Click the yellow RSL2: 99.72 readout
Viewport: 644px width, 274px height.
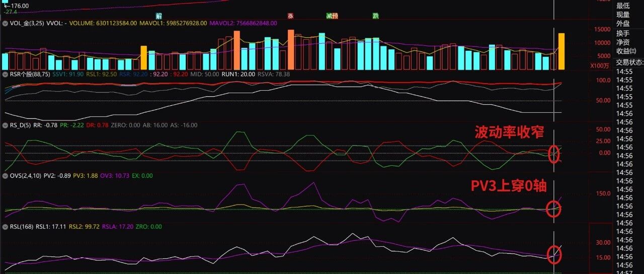(84, 227)
